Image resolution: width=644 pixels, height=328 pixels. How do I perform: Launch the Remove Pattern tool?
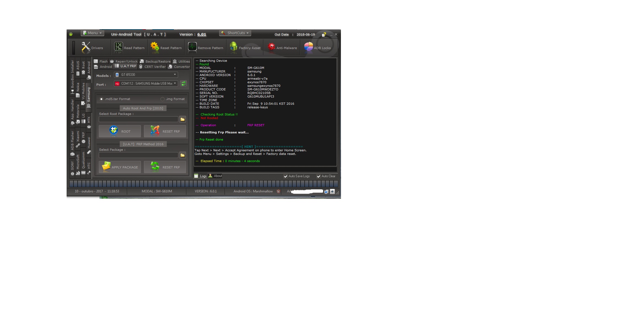coord(206,48)
